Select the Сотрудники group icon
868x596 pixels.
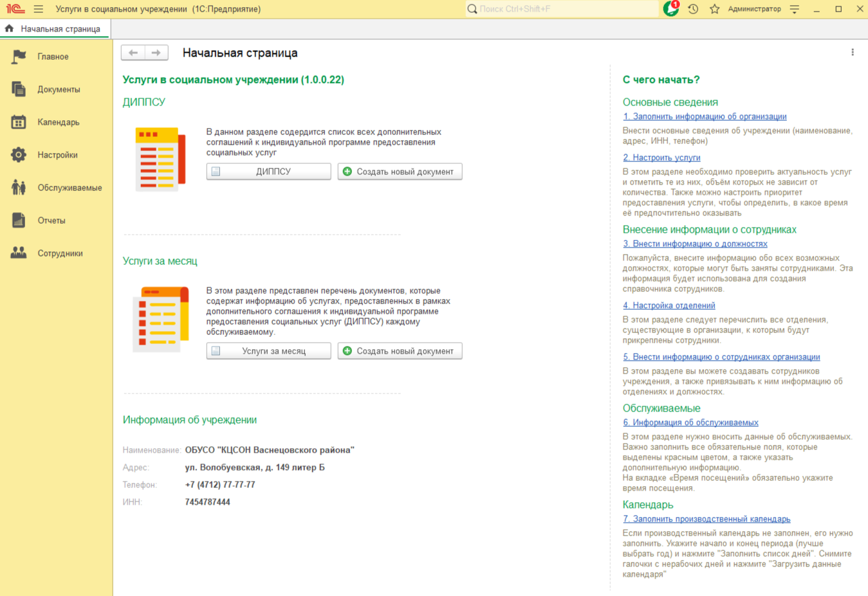coord(19,253)
